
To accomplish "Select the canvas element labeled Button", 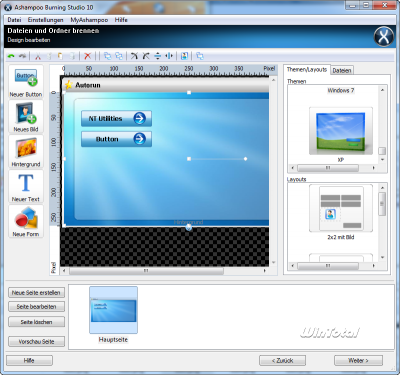I will 116,139.
